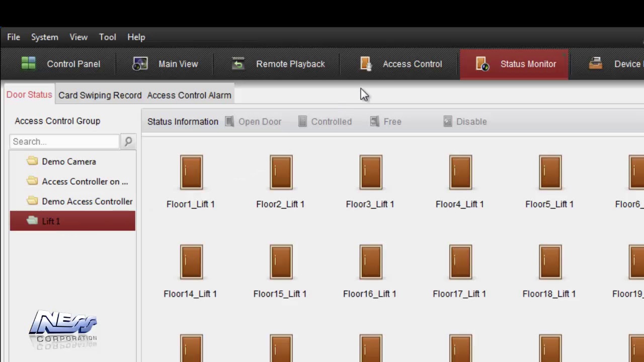Click the Control Panel grid icon
This screenshot has height=362, width=644.
tap(28, 63)
